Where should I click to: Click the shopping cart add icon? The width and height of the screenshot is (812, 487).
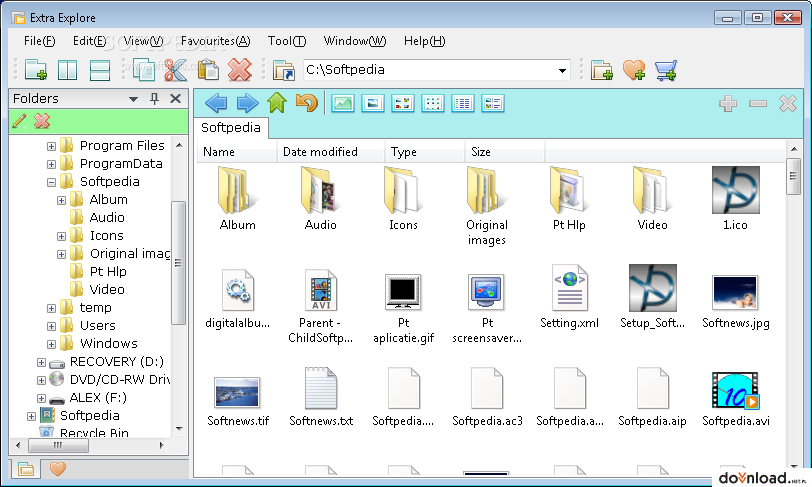[665, 70]
